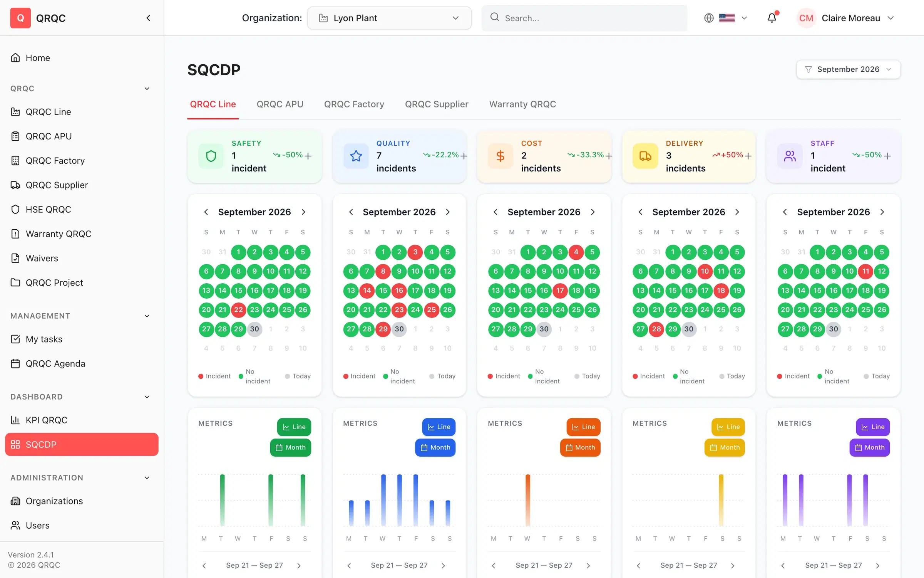Toggle Line chart in Cost metrics

584,427
